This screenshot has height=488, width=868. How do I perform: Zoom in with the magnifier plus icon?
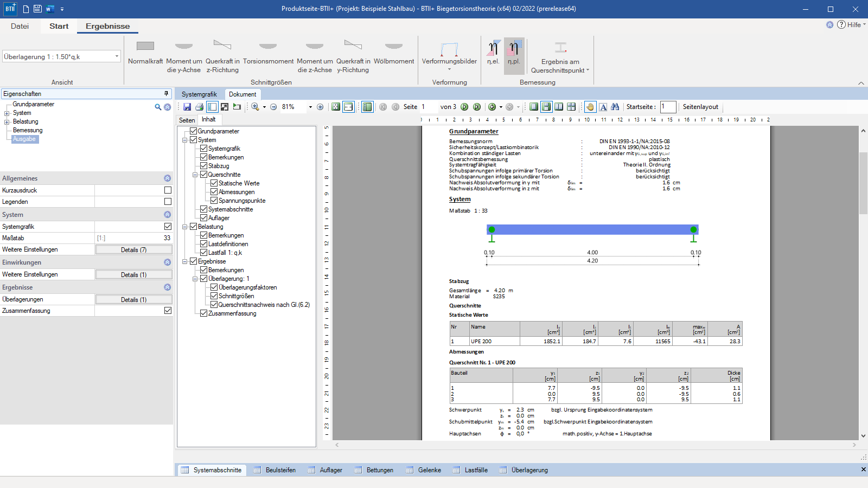click(255, 107)
